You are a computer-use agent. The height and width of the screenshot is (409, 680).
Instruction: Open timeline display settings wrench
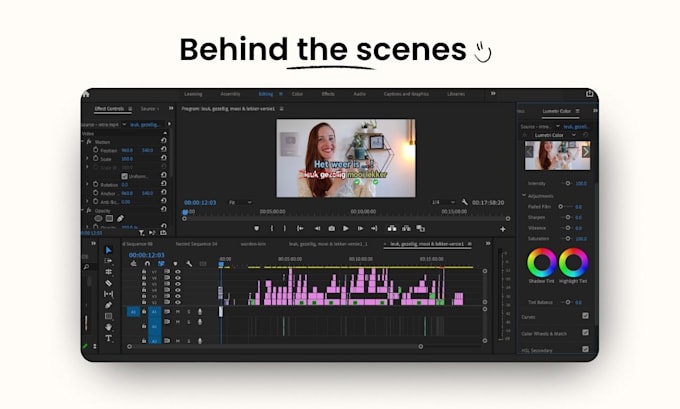tap(189, 263)
